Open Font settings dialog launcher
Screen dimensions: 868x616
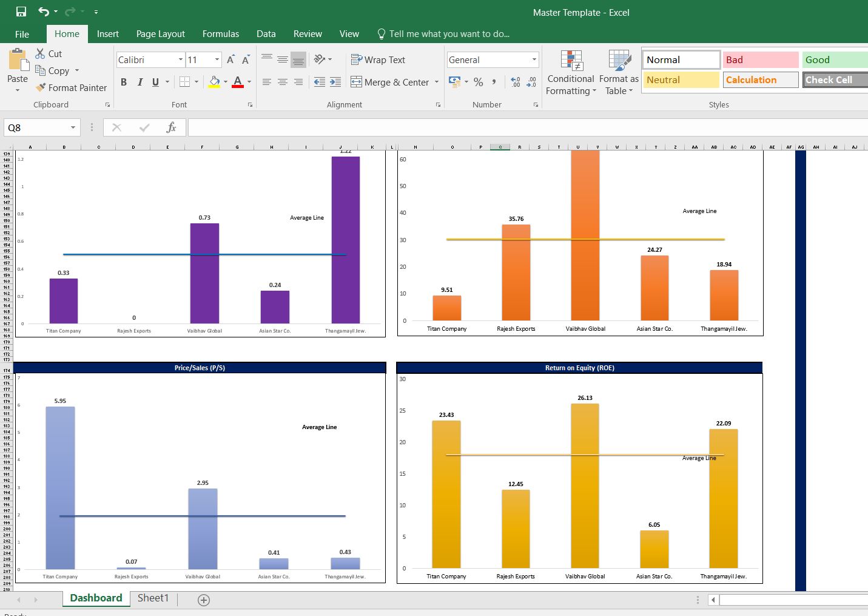click(x=250, y=105)
